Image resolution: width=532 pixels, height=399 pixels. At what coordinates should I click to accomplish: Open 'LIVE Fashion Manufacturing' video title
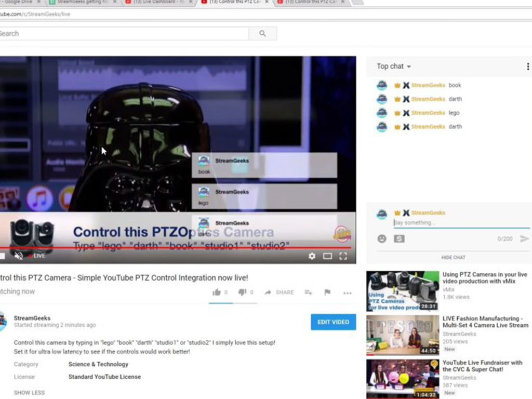pos(485,322)
